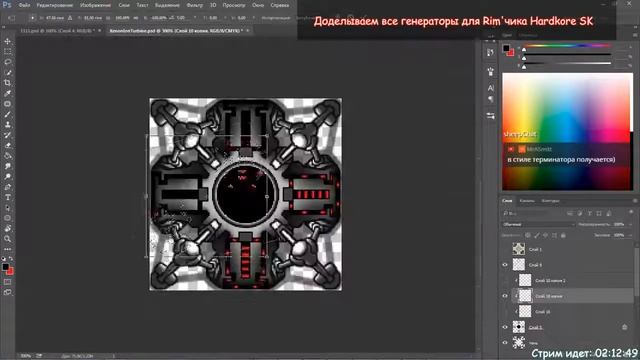Open the layer opacity dropdown arrow
Viewport: 640px width, 360px height.
click(x=631, y=224)
